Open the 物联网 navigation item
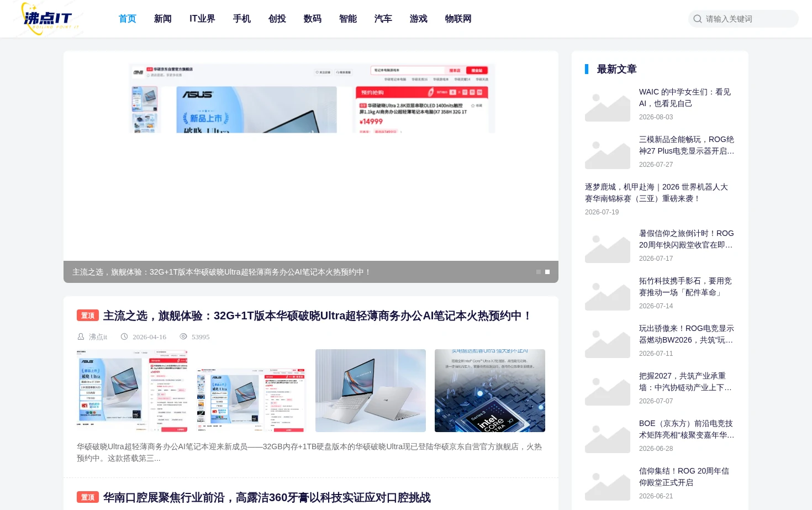The image size is (812, 510). coord(458,19)
